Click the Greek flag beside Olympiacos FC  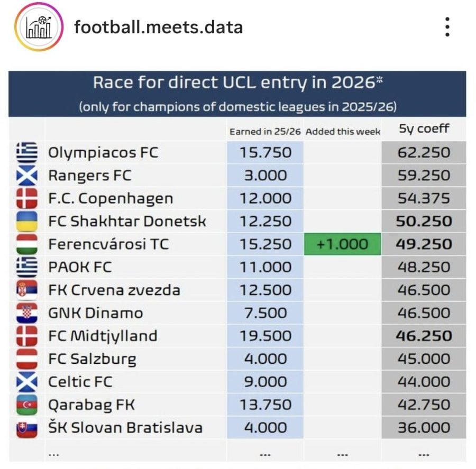tap(27, 153)
